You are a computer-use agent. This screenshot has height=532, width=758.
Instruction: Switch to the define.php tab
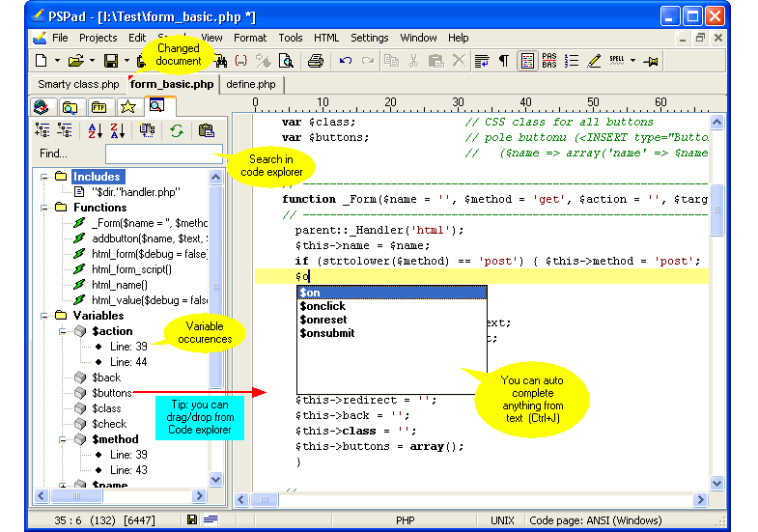tap(251, 84)
